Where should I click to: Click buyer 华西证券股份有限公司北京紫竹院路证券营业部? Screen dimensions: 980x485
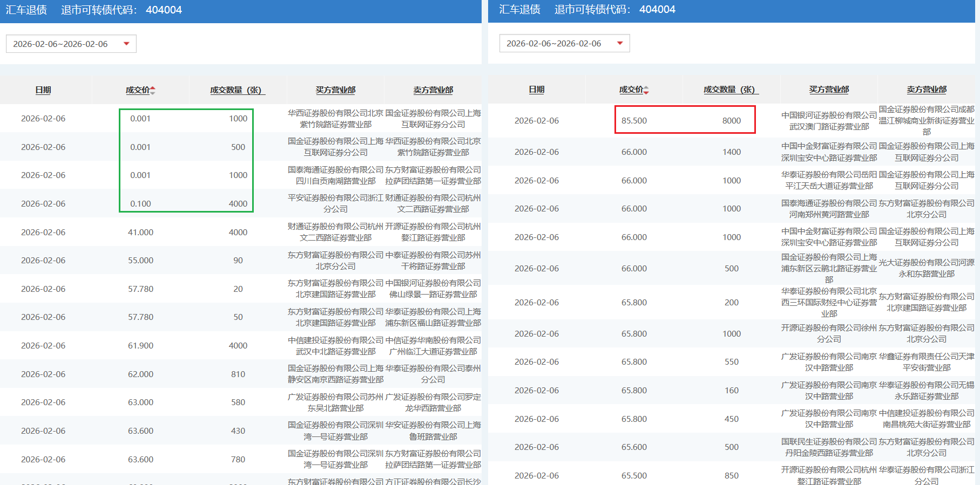pos(335,119)
